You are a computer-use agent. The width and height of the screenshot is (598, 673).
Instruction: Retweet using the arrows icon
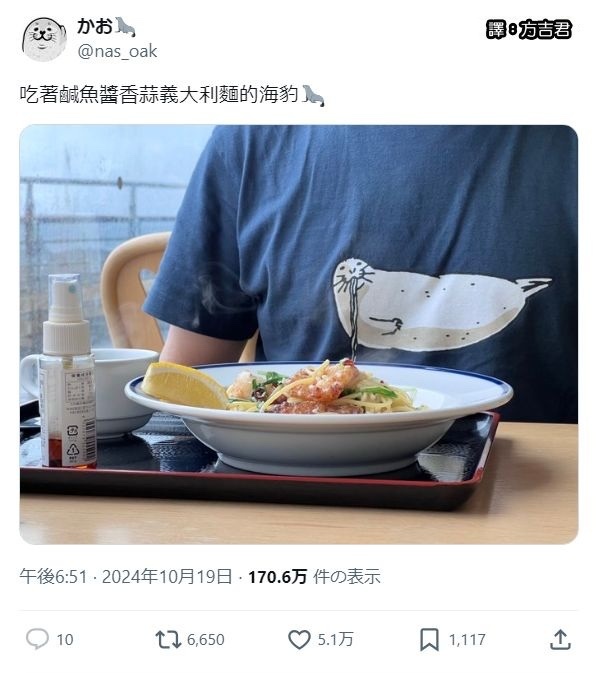168,639
